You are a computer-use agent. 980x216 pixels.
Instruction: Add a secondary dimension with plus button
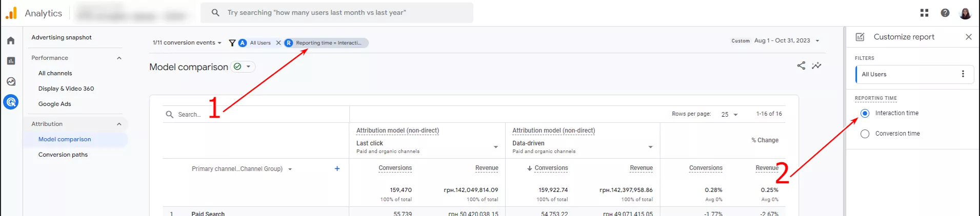[x=337, y=168]
